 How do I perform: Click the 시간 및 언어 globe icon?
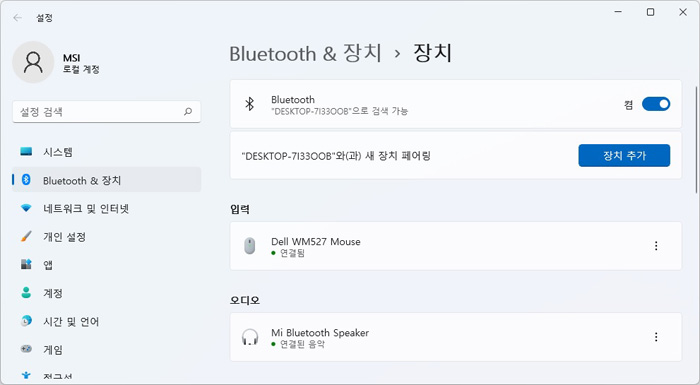[x=26, y=321]
